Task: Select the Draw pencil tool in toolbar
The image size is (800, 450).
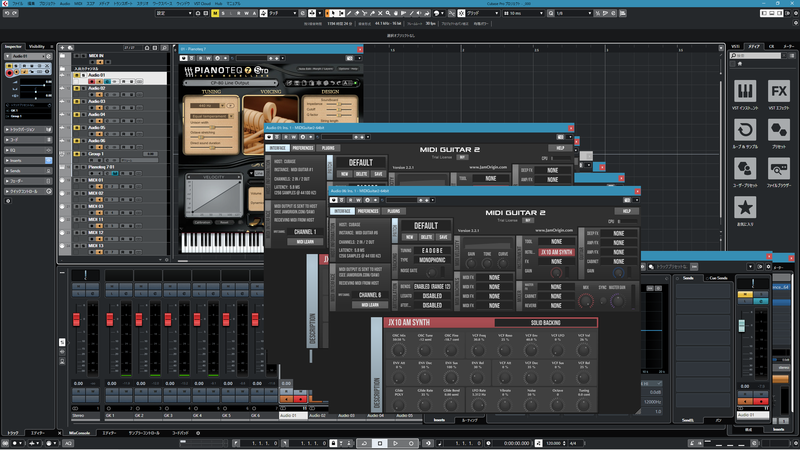Action: [349, 13]
